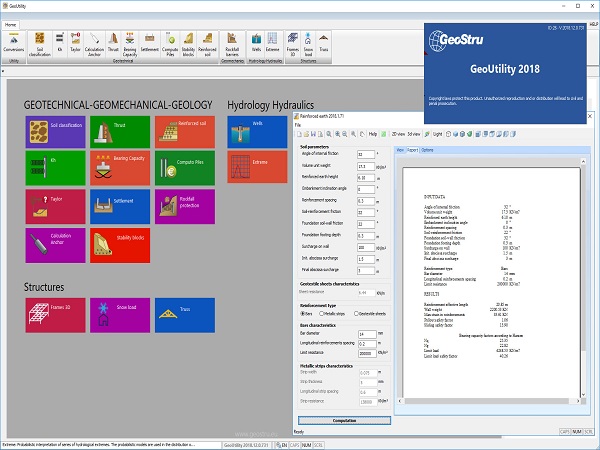This screenshot has height=450, width=600.
Task: Open Snow load from the ribbon
Action: 308,44
